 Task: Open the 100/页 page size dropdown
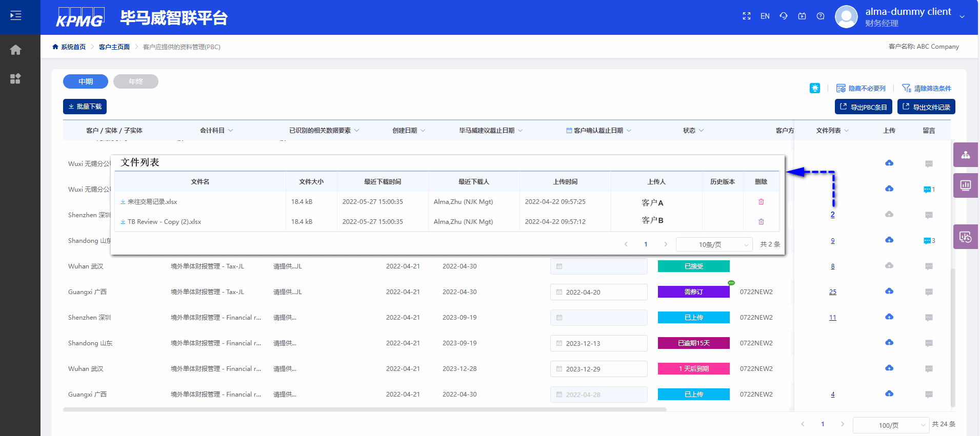[x=891, y=425]
